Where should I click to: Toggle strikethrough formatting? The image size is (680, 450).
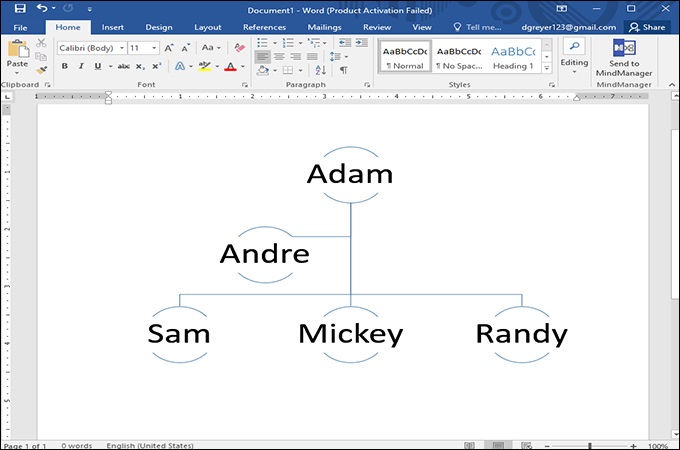pos(124,66)
